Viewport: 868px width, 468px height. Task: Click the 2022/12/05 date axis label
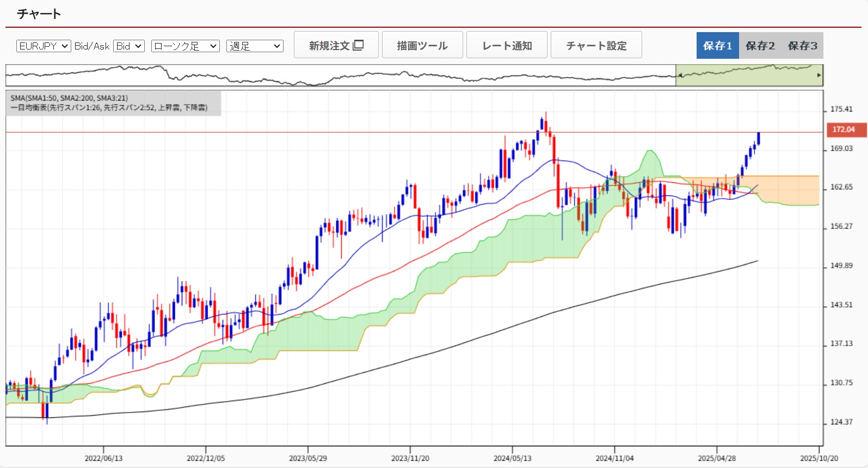pos(206,458)
